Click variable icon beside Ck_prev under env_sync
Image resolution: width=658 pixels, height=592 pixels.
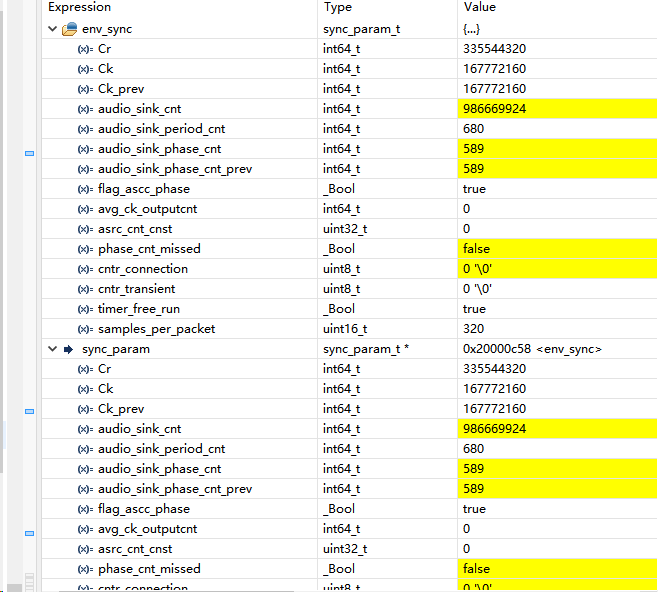click(85, 89)
